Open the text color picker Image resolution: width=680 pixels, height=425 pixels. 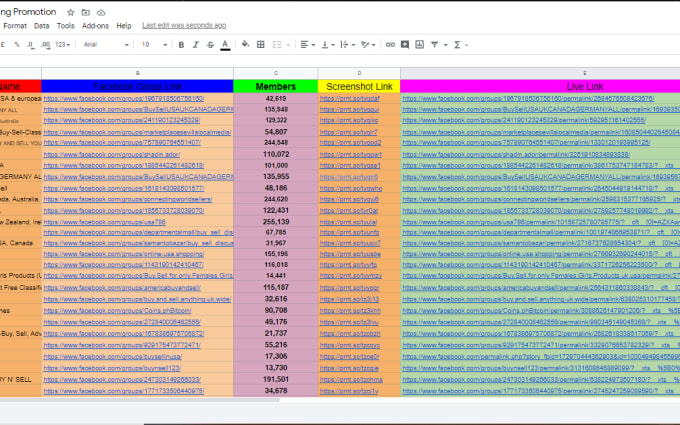point(225,45)
